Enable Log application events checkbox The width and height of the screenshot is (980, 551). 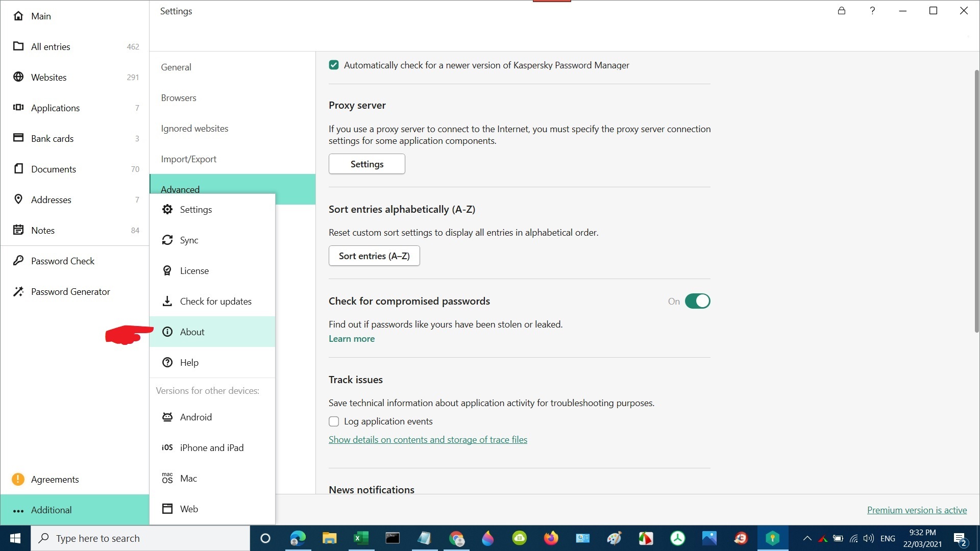tap(334, 421)
